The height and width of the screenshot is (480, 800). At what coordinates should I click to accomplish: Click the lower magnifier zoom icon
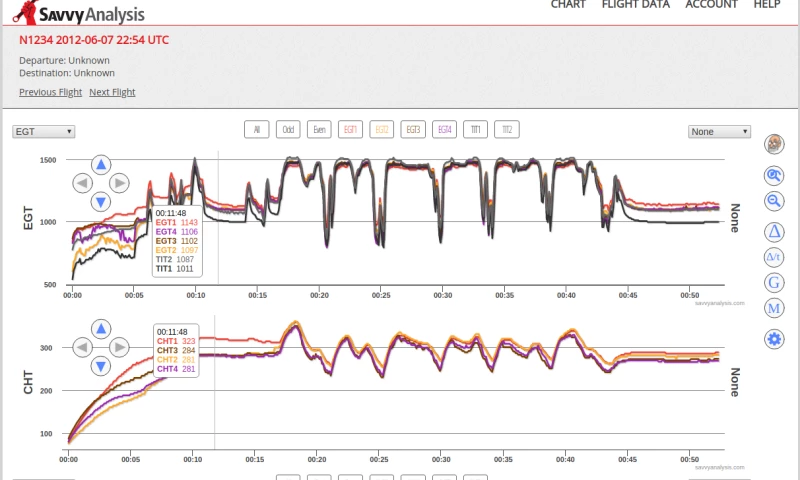click(x=774, y=201)
